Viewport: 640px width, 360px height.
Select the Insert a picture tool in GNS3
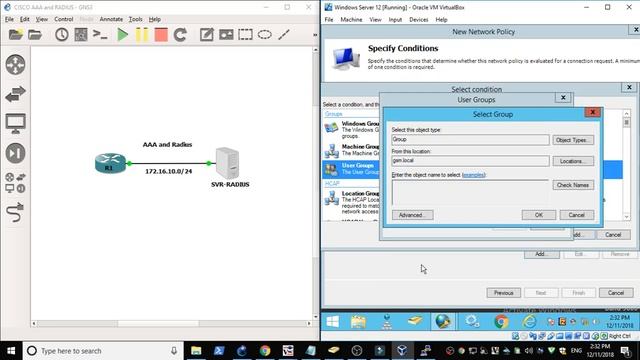[x=226, y=35]
